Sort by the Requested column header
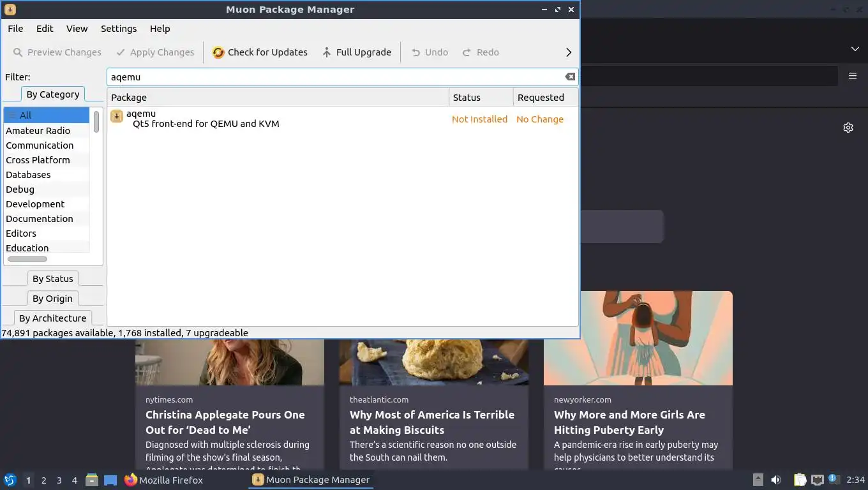This screenshot has width=868, height=490. 546,98
